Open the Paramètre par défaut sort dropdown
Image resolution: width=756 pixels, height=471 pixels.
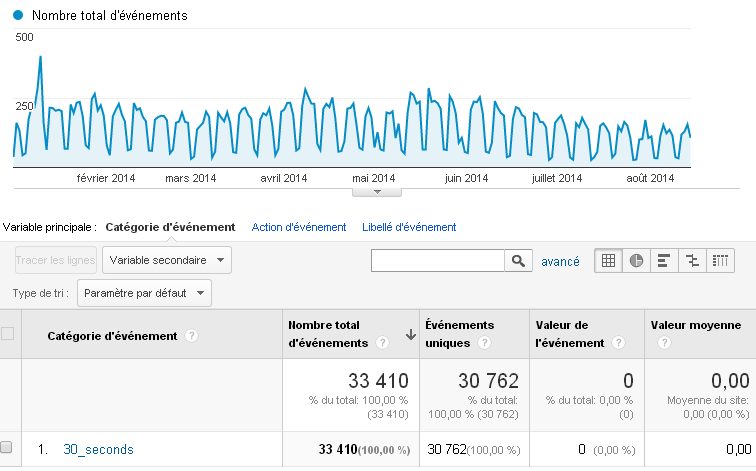click(x=144, y=293)
